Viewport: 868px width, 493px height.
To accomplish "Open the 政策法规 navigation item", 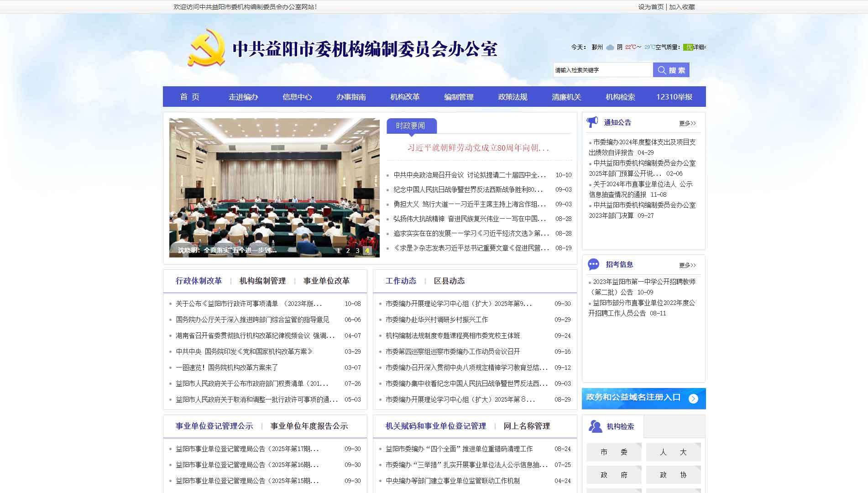I will click(512, 97).
